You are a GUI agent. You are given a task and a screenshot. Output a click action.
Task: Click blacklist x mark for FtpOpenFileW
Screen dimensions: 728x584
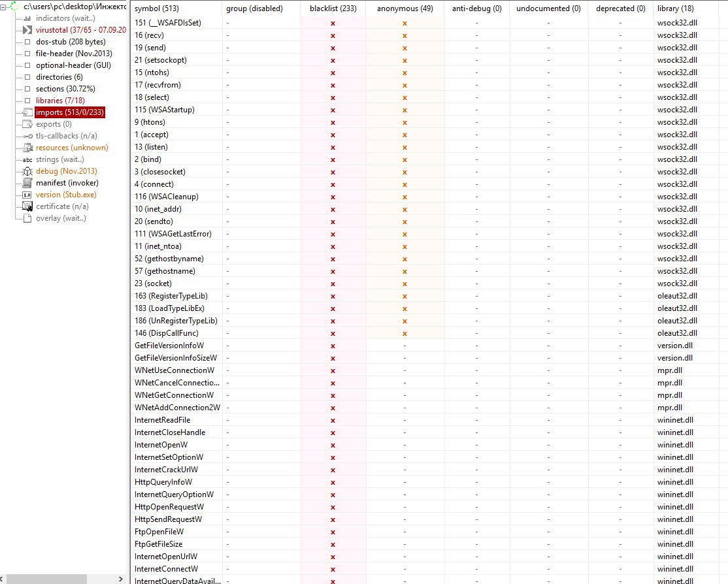333,532
